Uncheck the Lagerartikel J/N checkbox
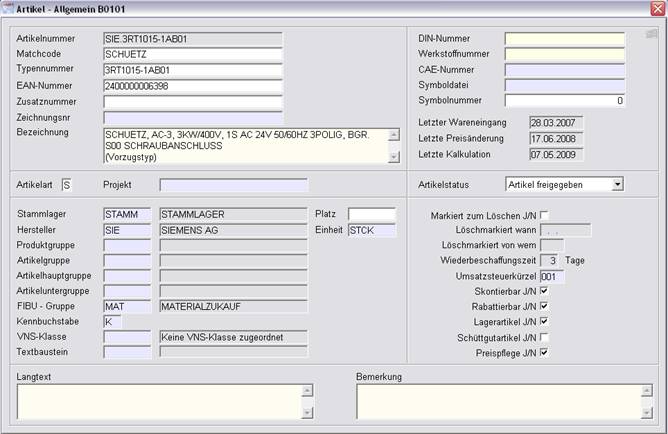The height and width of the screenshot is (434, 668). pyautogui.click(x=544, y=322)
